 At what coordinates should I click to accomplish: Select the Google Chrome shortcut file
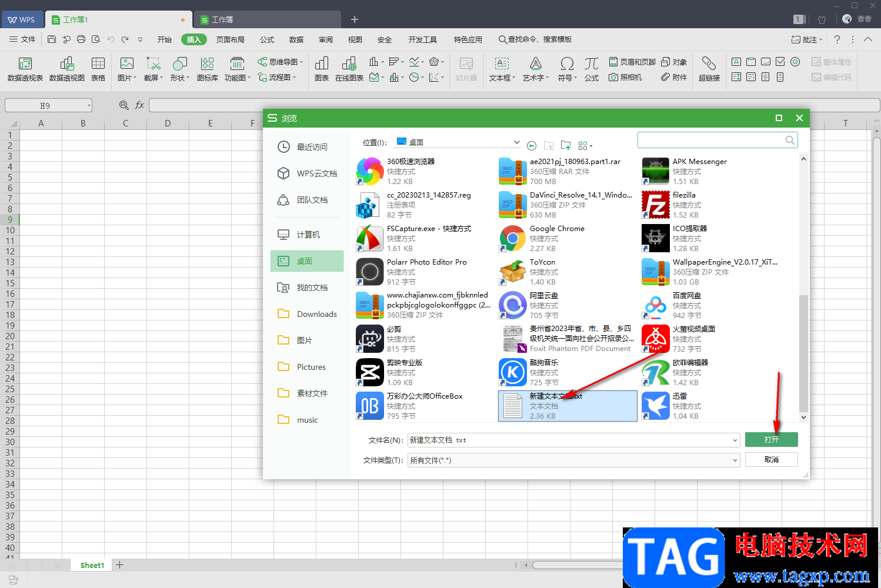567,238
